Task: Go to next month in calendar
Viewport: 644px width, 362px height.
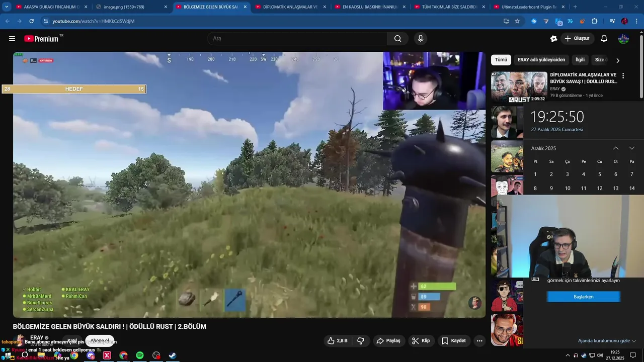Action: (x=632, y=148)
